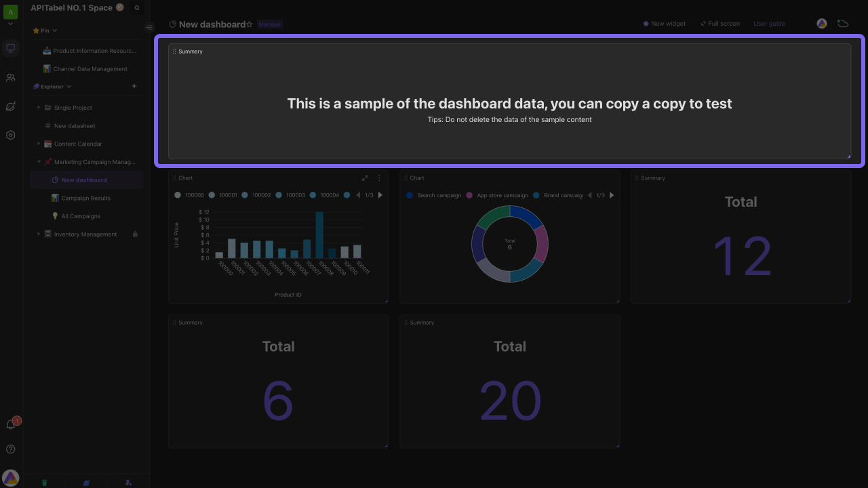
Task: Toggle Search campaign legend in donut chart
Action: pos(433,195)
